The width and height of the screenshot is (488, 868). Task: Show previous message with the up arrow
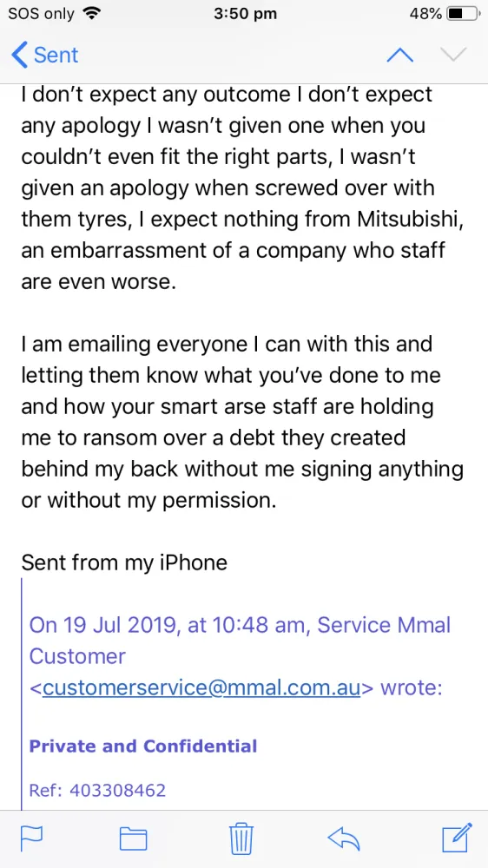tap(399, 55)
